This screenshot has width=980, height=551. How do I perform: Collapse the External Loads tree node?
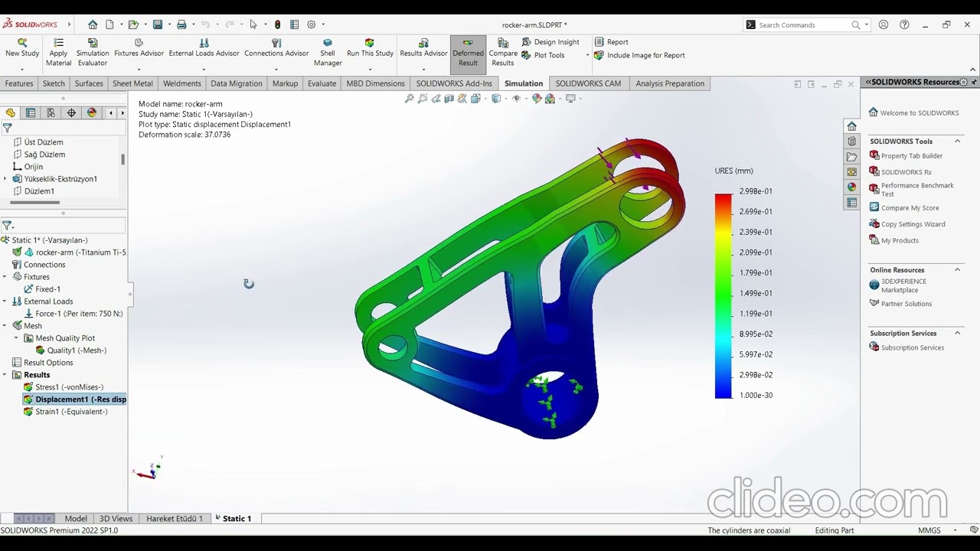point(5,302)
